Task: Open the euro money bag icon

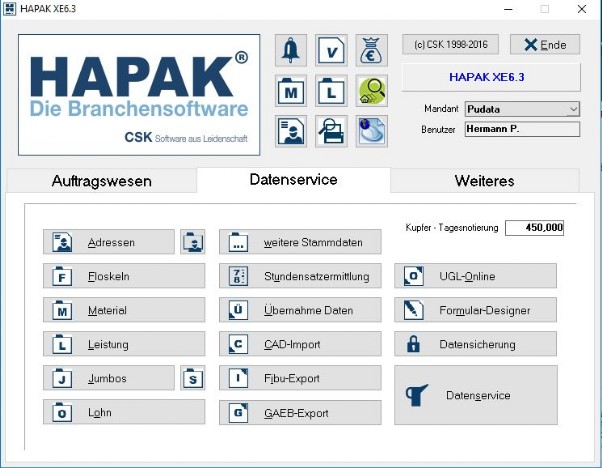Action: 371,50
